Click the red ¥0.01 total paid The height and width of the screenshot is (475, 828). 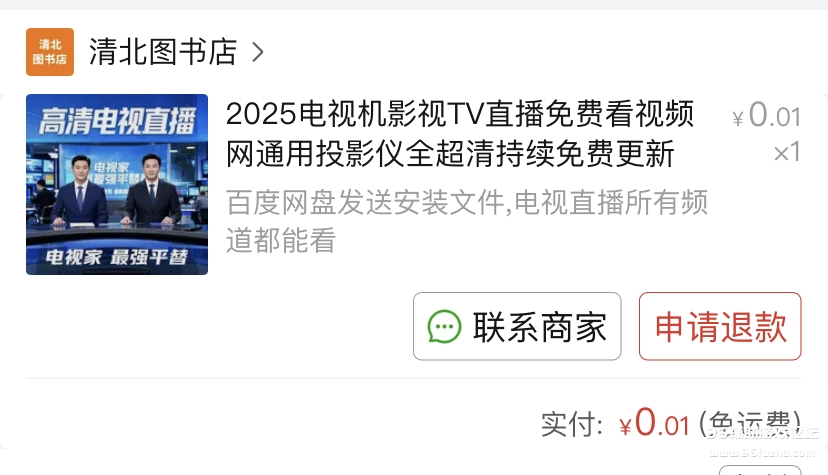tap(655, 423)
